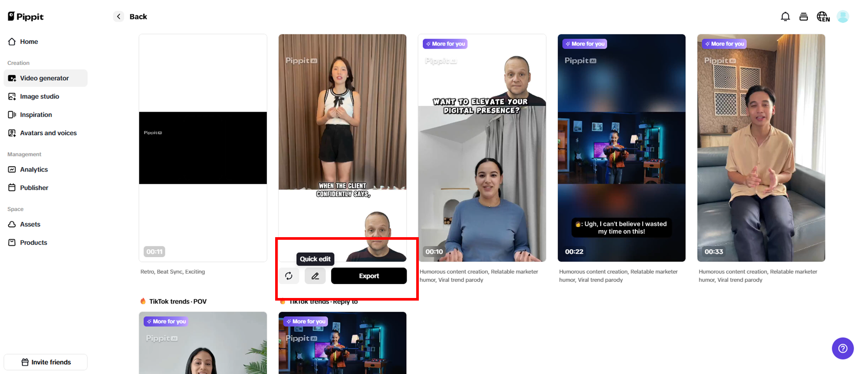
Task: Click the Back text link
Action: [138, 17]
